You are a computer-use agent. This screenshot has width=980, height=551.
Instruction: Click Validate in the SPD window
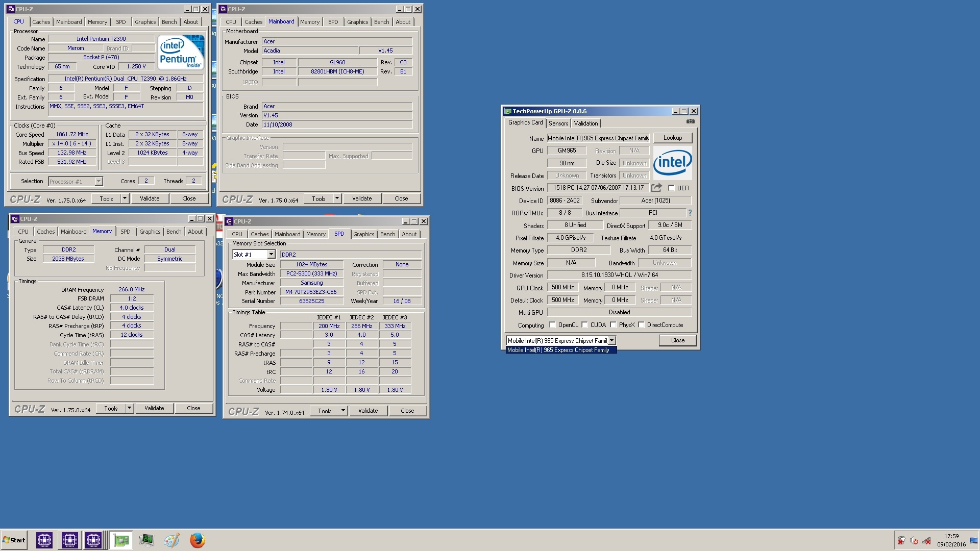click(x=368, y=411)
